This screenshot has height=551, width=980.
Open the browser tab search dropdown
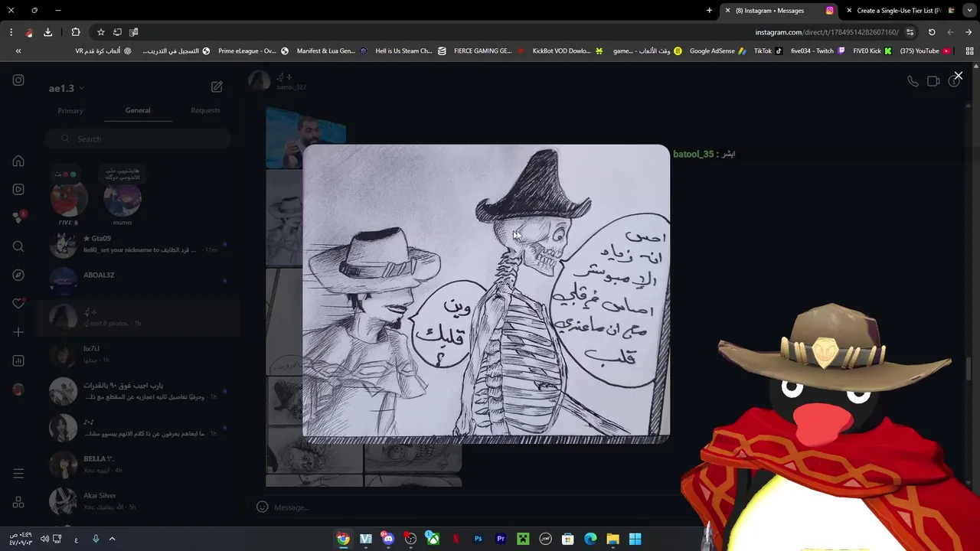tap(969, 10)
